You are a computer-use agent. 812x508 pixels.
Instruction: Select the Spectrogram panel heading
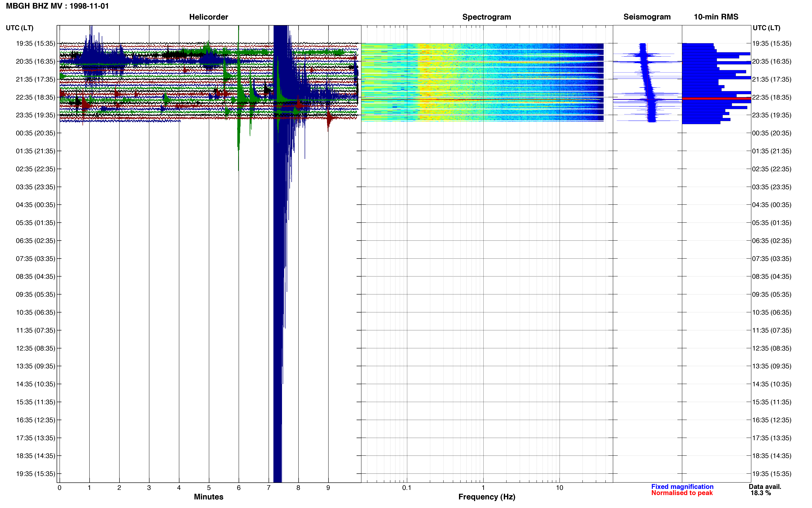click(x=487, y=17)
